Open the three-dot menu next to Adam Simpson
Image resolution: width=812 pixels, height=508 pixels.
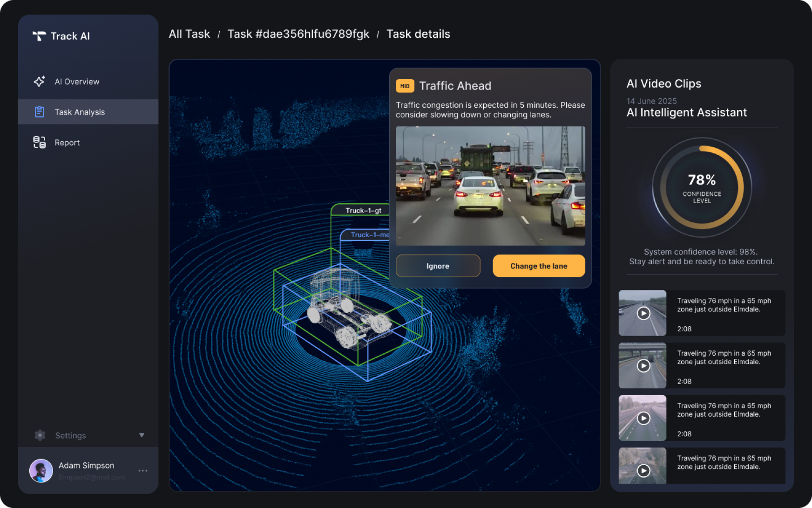tap(143, 471)
